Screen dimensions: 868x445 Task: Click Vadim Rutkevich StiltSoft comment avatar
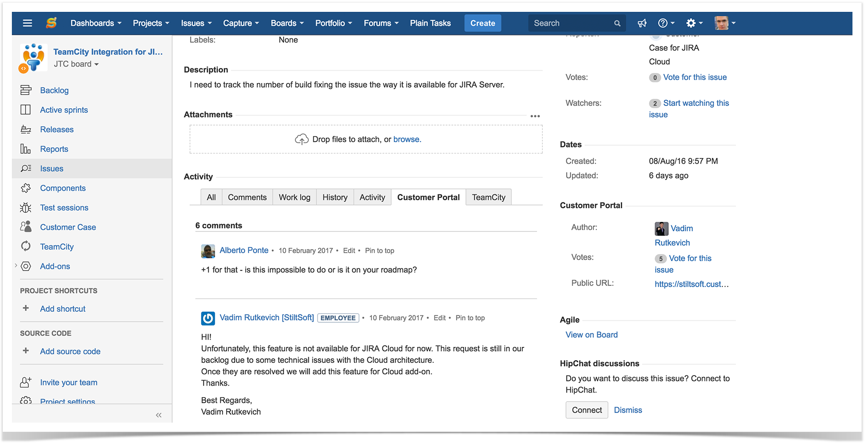coord(208,318)
